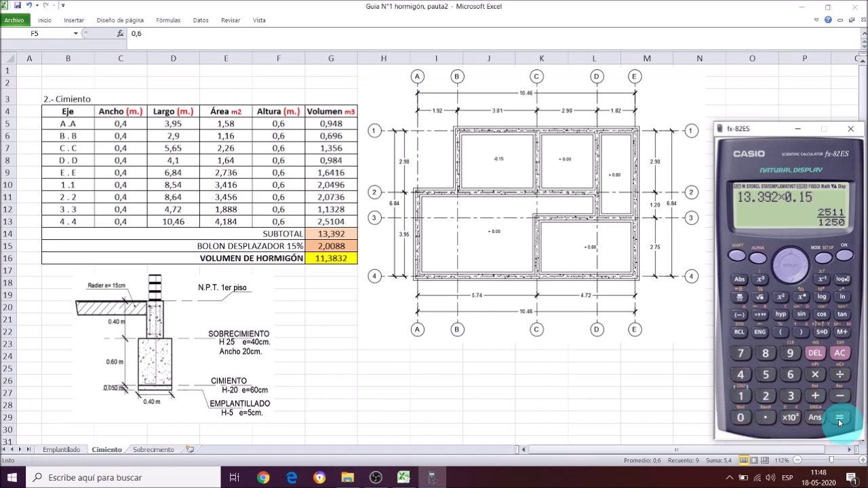Open Customize Quick Access Toolbar dropdown
Image resolution: width=868 pixels, height=488 pixels.
[63, 5]
